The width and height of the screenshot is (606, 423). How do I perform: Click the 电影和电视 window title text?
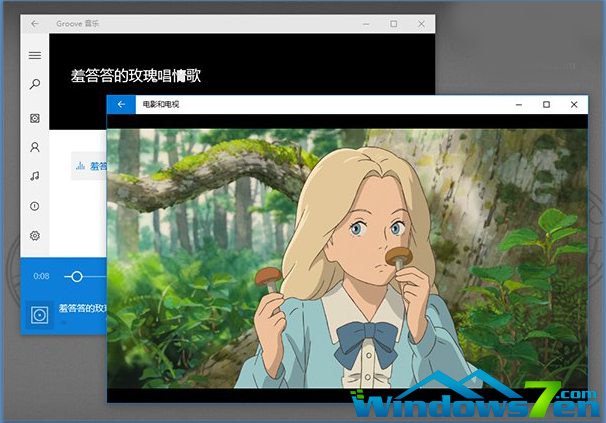pos(161,104)
